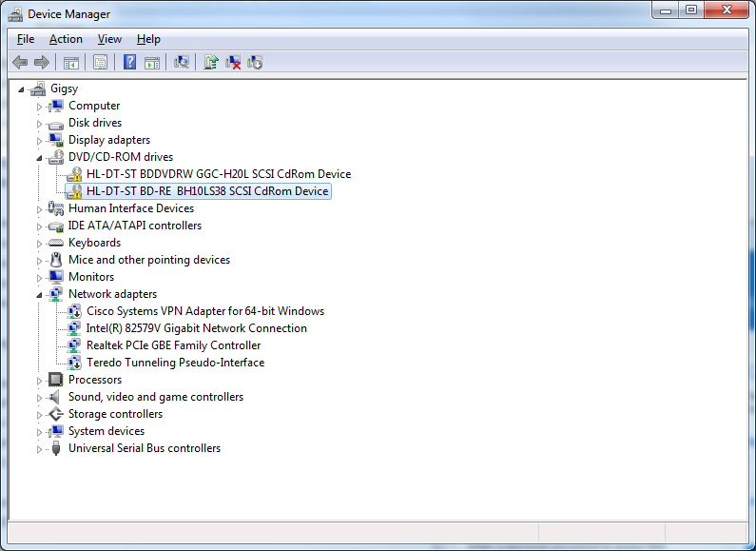Expand the Display adapters category

pyautogui.click(x=40, y=141)
